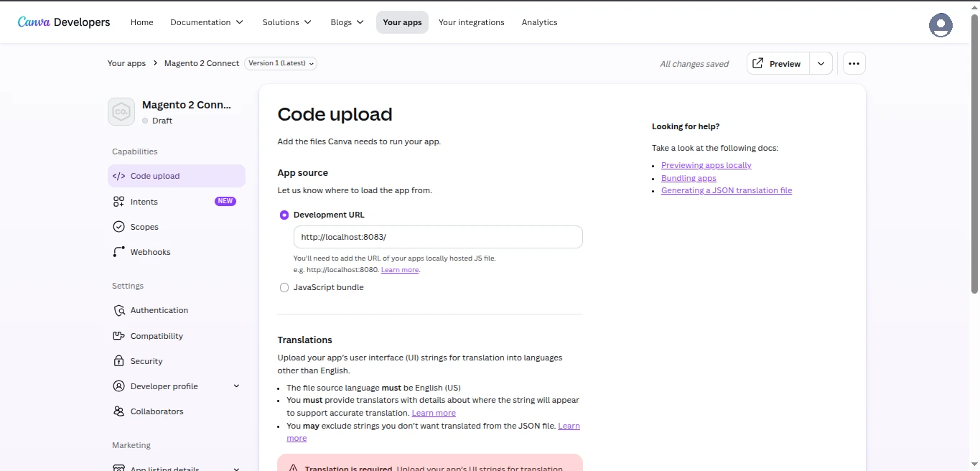Viewport: 980px width, 471px height.
Task: Click the Translations section heading
Action: coord(305,340)
